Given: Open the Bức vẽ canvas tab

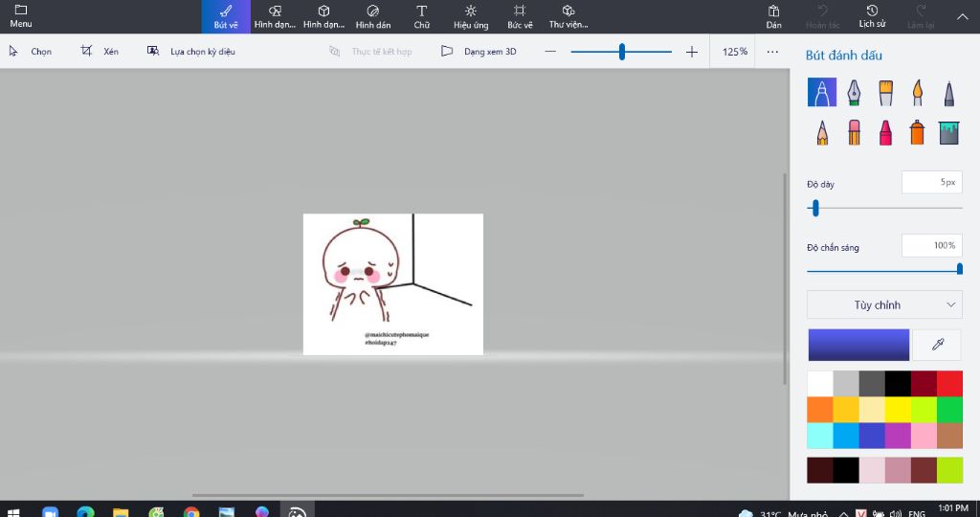Looking at the screenshot, I should 520,17.
